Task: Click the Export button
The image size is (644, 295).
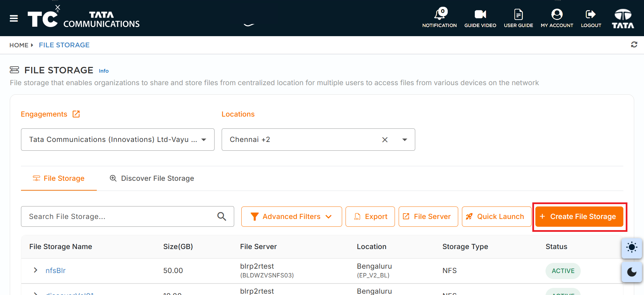Action: [370, 217]
